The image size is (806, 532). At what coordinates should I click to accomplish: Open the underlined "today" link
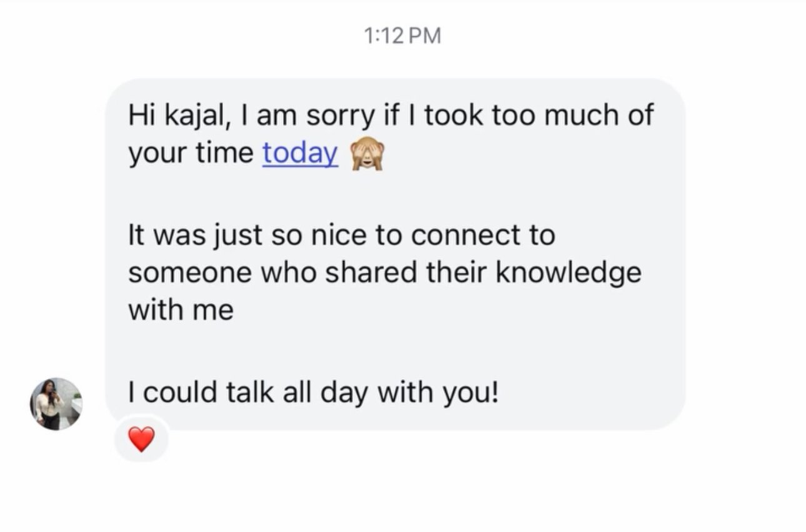click(x=300, y=153)
